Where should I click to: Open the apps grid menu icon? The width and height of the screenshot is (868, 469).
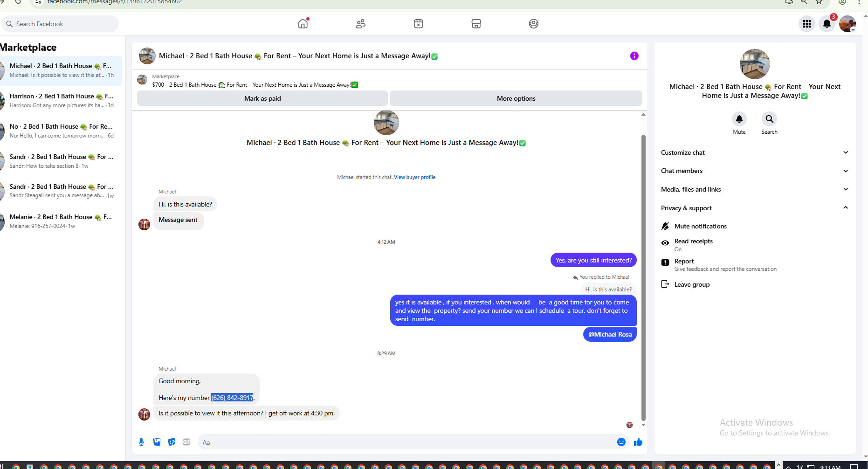click(x=807, y=24)
